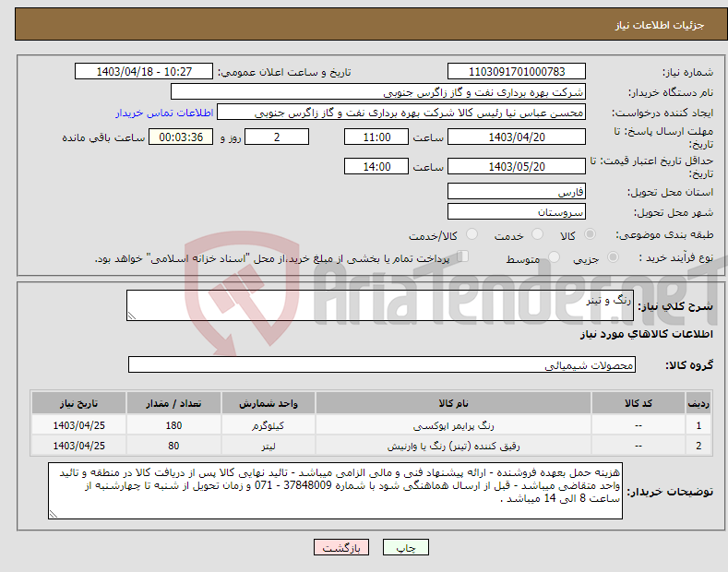This screenshot has height=572, width=728.
Task: Click the unit cell لیتر
Action: [269, 446]
